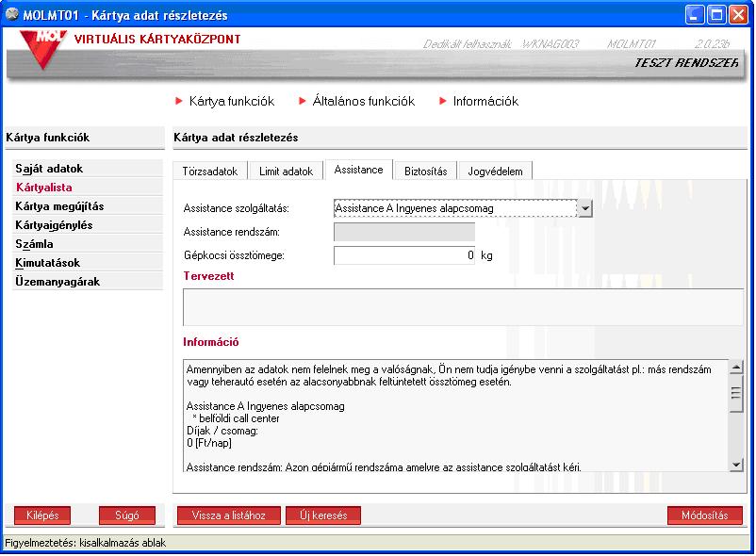
Task: Open Számla in the sidebar
Action: click(x=88, y=244)
